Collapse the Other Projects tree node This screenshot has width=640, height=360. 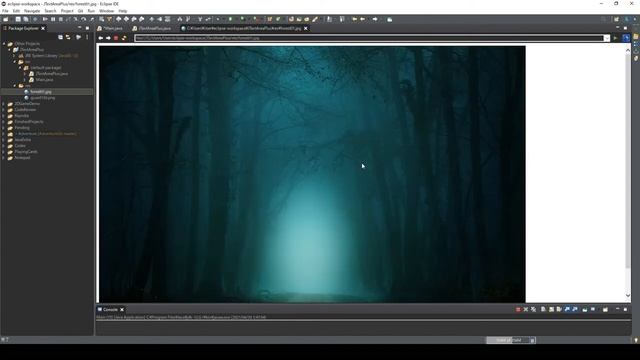tap(4, 44)
